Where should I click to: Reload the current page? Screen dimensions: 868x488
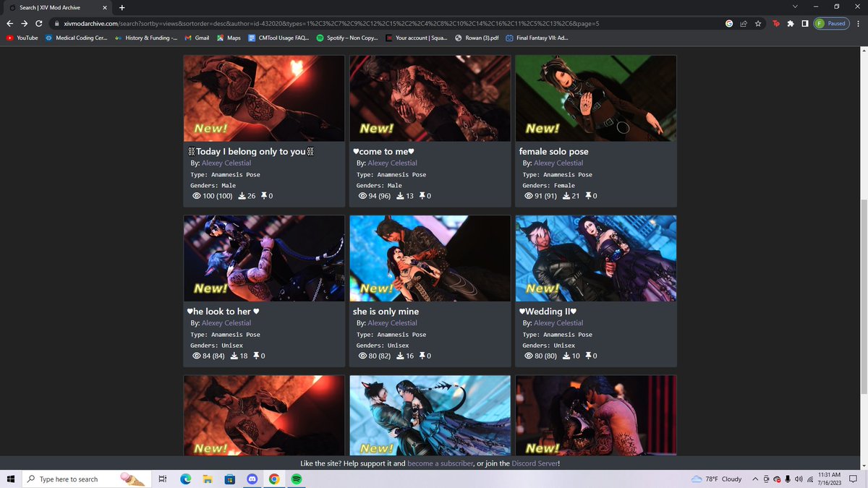tap(39, 23)
